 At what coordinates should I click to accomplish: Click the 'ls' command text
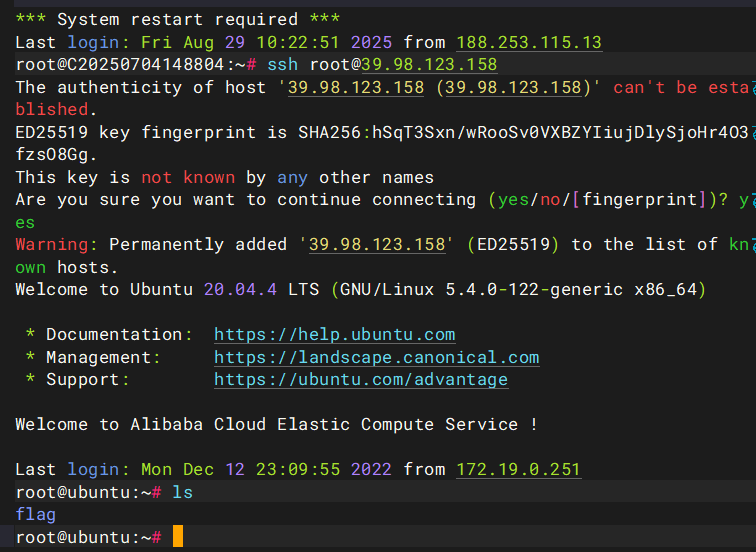click(182, 492)
